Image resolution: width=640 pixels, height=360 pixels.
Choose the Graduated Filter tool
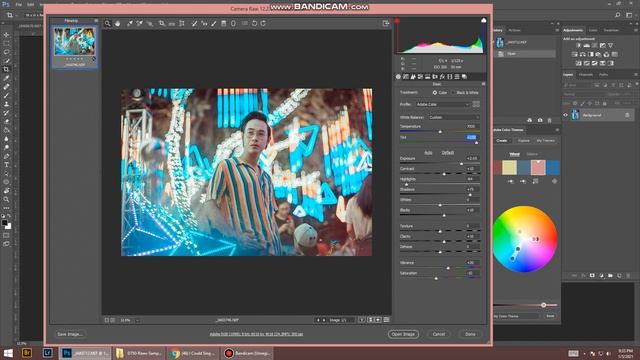[224, 24]
